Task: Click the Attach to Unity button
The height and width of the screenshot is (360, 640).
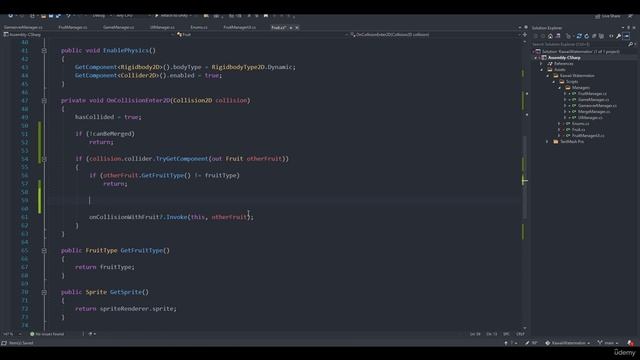Action: pos(173,16)
